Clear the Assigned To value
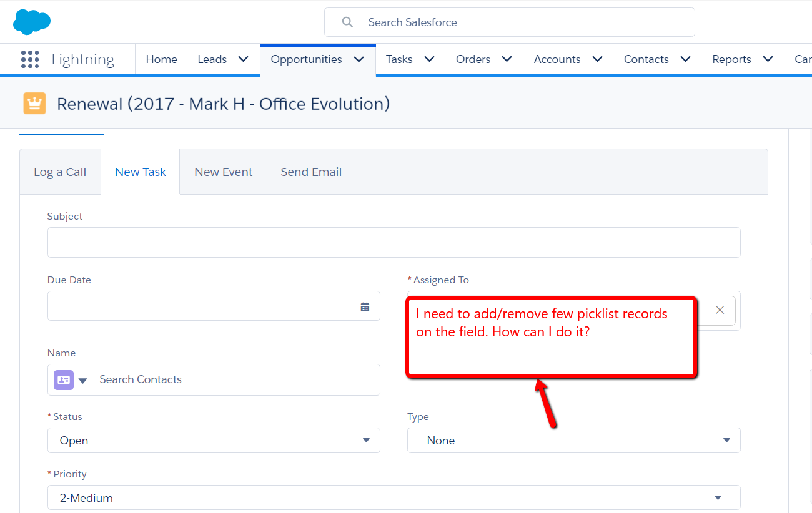812x513 pixels. pos(720,310)
